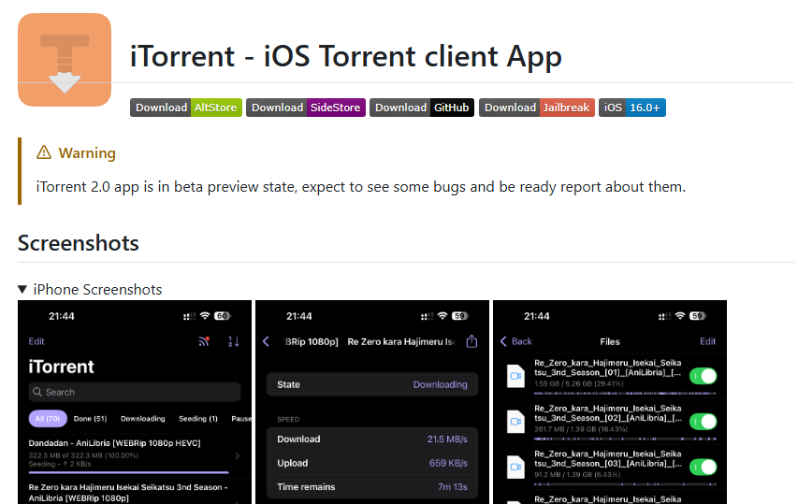The height and width of the screenshot is (504, 812).
Task: Click the Time remains 7m 13s row
Action: pos(371,487)
